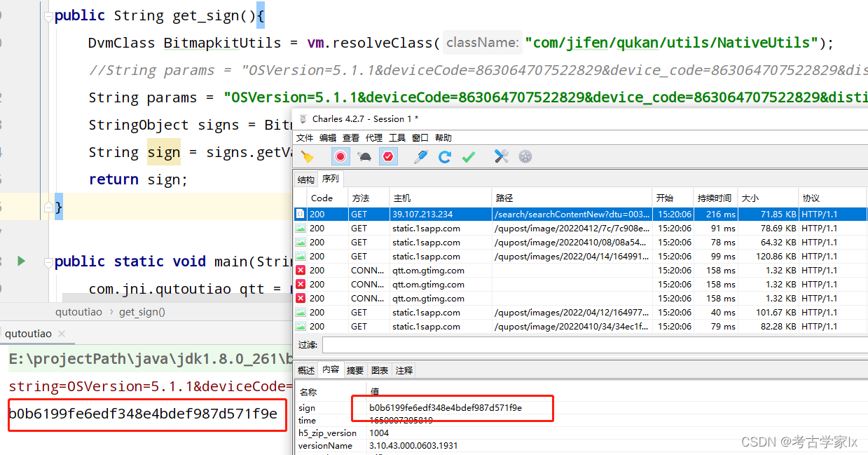The image size is (868, 455).
Task: Sort by the 主机 column header
Action: pyautogui.click(x=441, y=198)
